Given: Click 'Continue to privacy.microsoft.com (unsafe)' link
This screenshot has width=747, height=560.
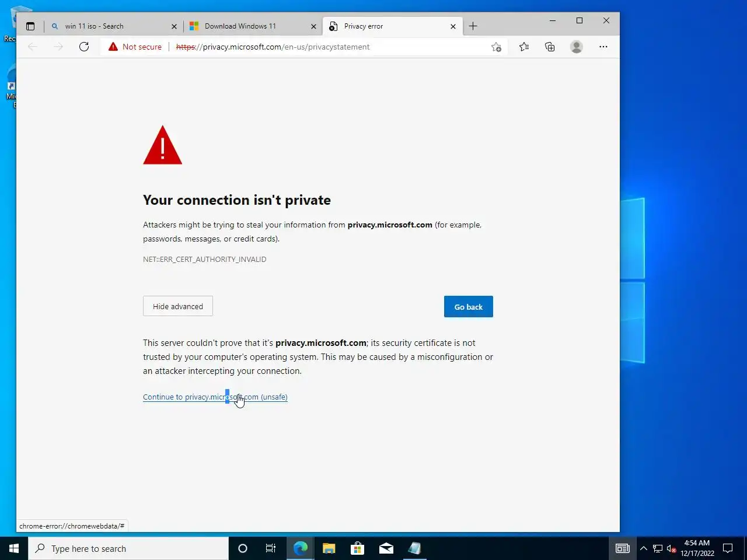Looking at the screenshot, I should coord(215,397).
